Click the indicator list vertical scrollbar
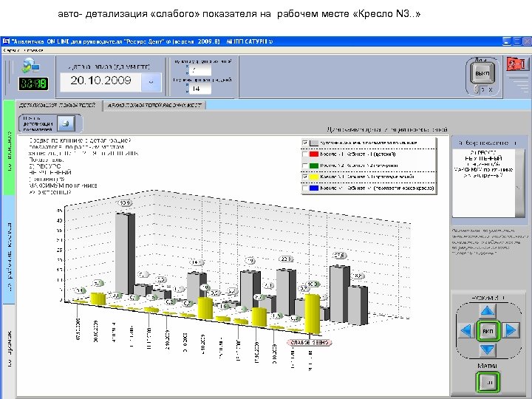Screen dimensions: 532x399 (520, 183)
